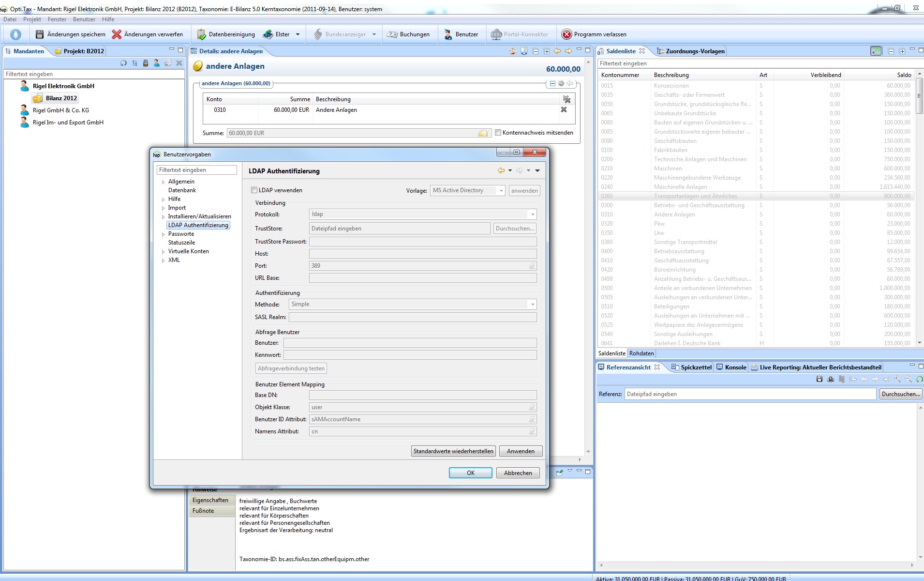Image resolution: width=924 pixels, height=581 pixels.
Task: Click the Benutzer toolbar button
Action: click(461, 34)
